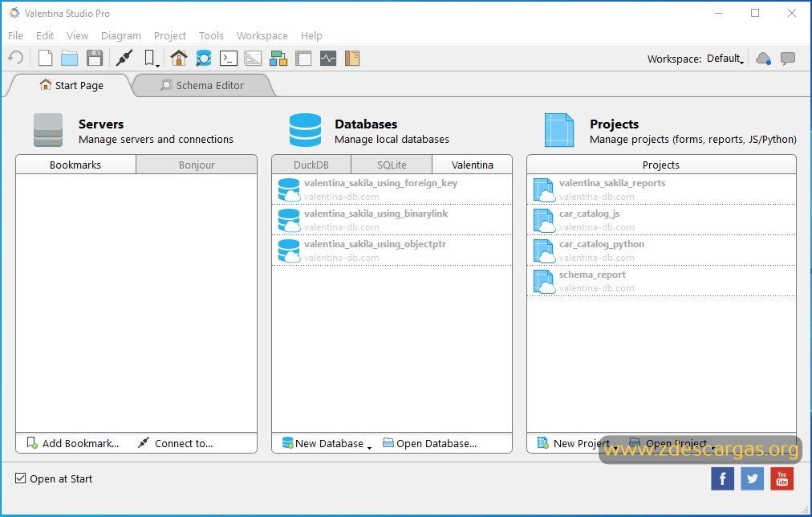Click project icon beside schema_report
Screen dimensions: 812x517
pyautogui.click(x=544, y=281)
